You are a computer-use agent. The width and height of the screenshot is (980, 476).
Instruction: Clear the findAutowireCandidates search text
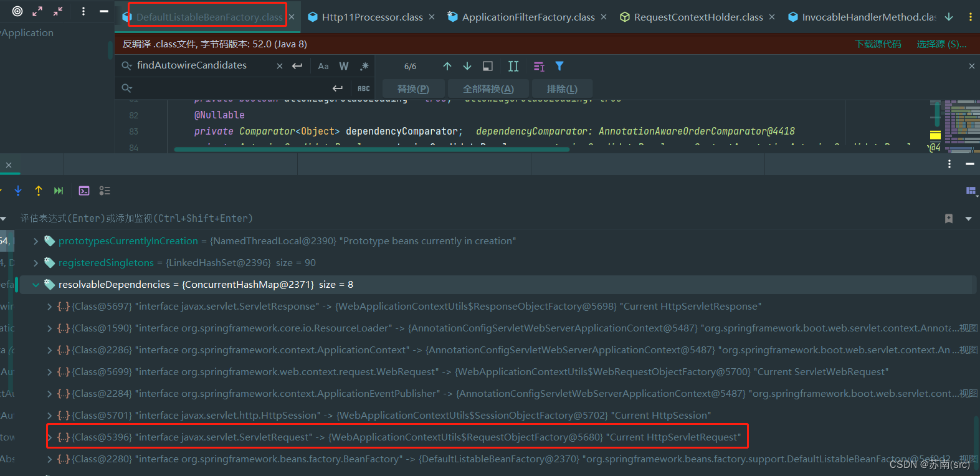(x=280, y=66)
